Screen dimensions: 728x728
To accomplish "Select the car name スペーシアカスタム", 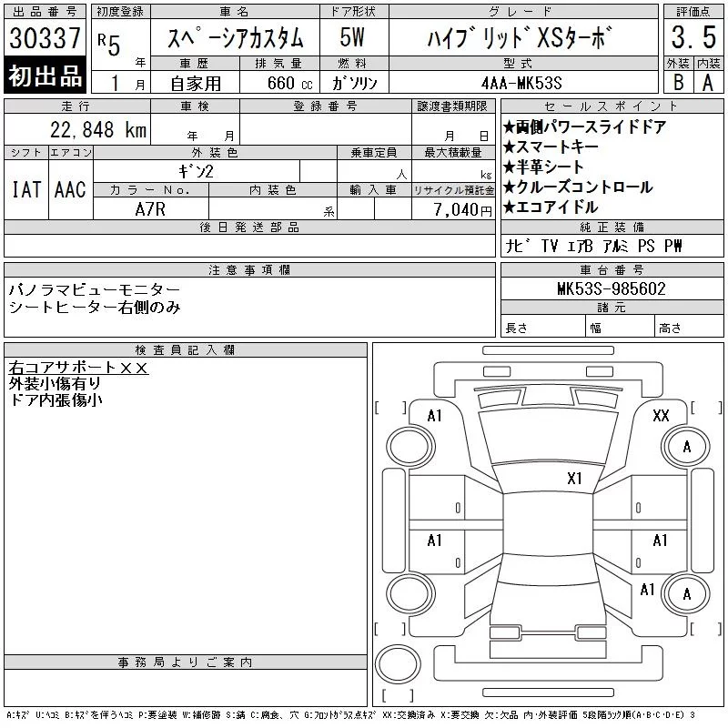I will (236, 38).
